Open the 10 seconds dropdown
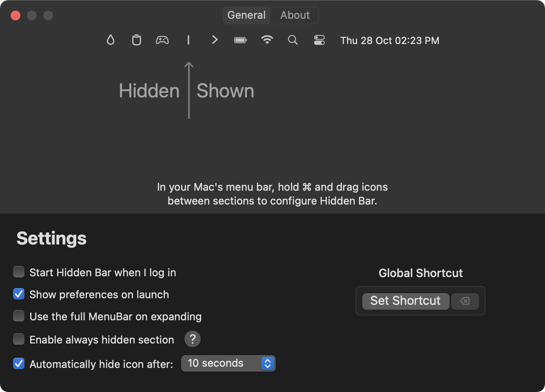Viewport: 545px width, 392px height. (x=228, y=363)
